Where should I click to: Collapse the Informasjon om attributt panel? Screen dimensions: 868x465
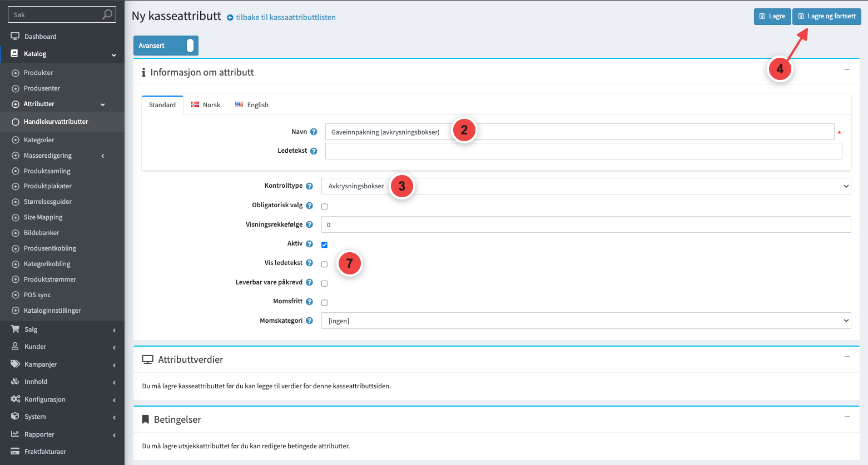pyautogui.click(x=847, y=69)
